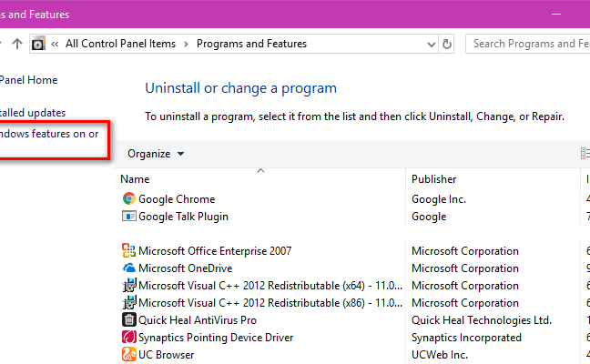Select the Google Chrome program name
The height and width of the screenshot is (364, 590).
click(x=177, y=199)
